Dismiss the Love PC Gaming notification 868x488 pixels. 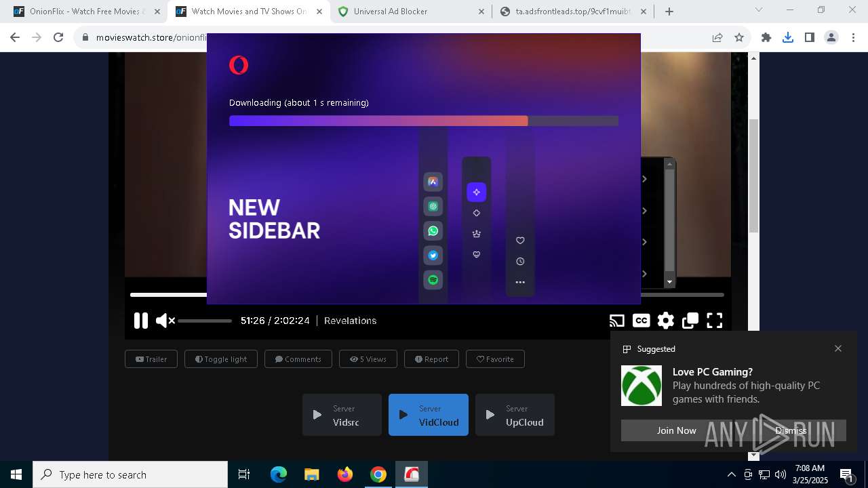[791, 430]
